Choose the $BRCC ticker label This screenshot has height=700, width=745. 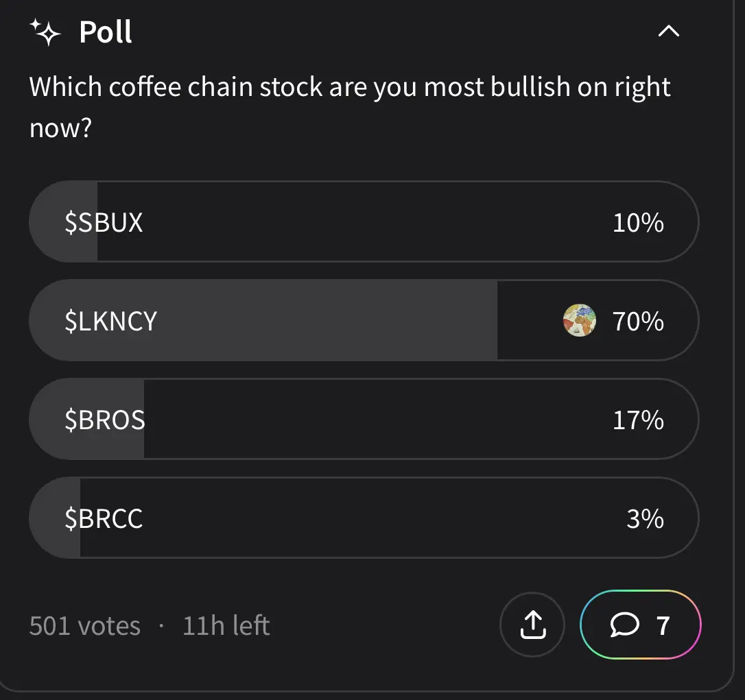(x=104, y=518)
